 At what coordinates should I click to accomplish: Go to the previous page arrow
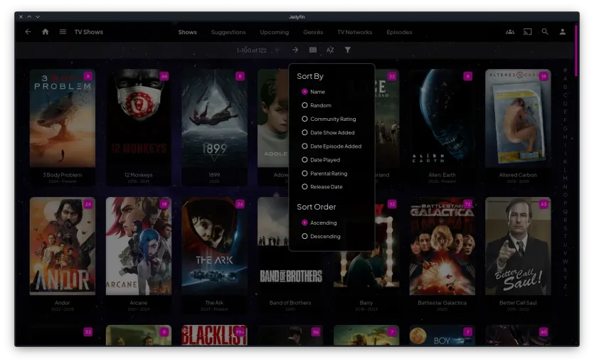coord(277,50)
